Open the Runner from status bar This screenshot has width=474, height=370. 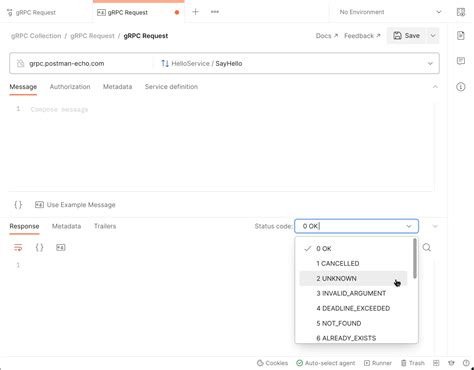[x=378, y=363]
